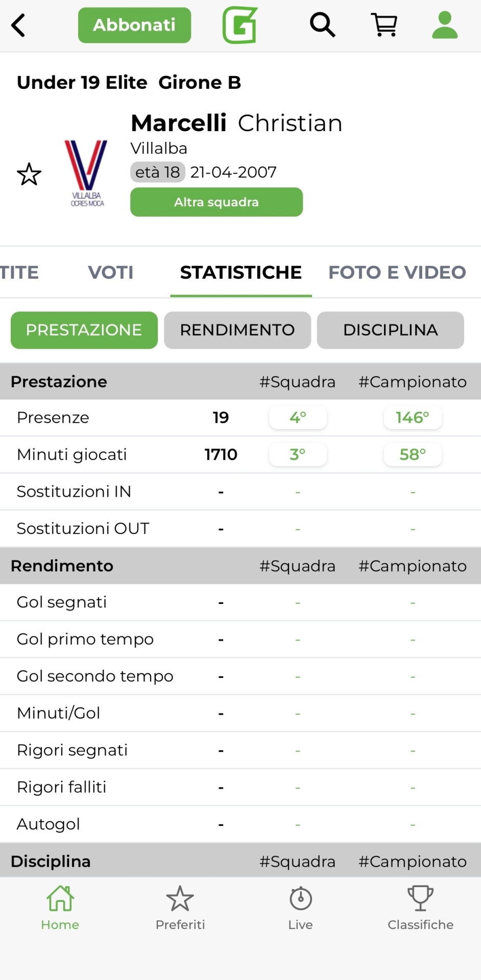Switch to the VOTI tab
The width and height of the screenshot is (481, 980).
point(111,273)
